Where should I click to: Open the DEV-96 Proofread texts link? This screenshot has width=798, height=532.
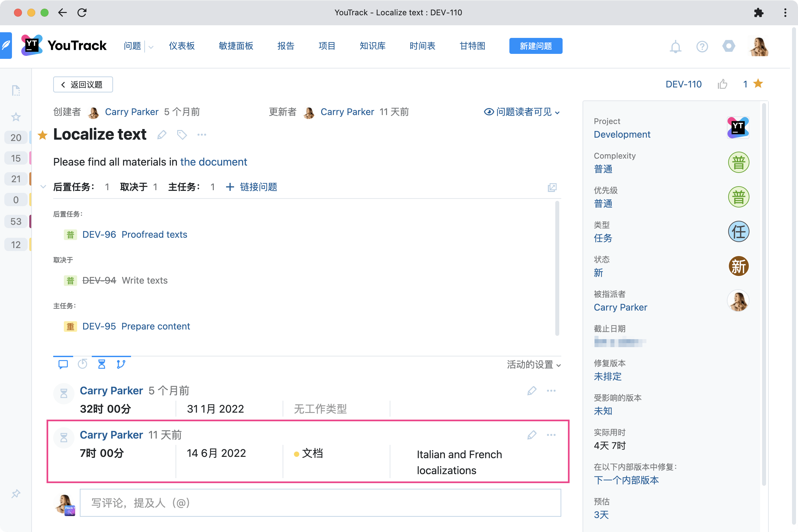click(x=135, y=234)
